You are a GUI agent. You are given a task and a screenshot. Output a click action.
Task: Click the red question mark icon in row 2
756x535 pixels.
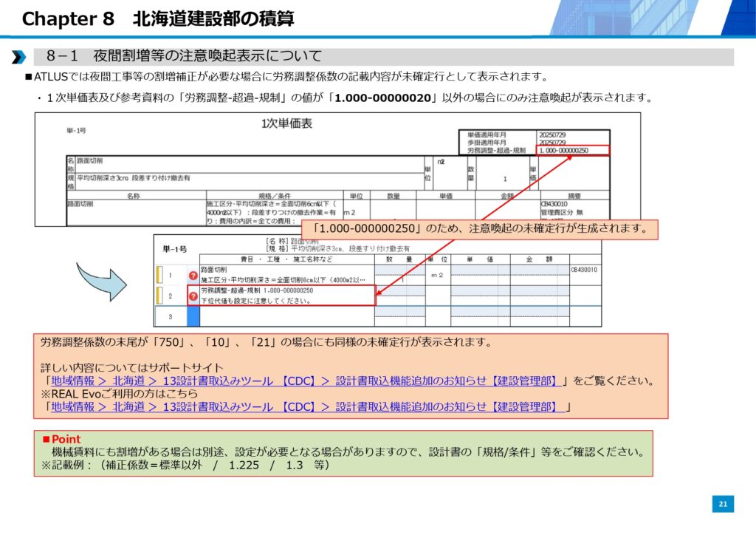tap(193, 296)
